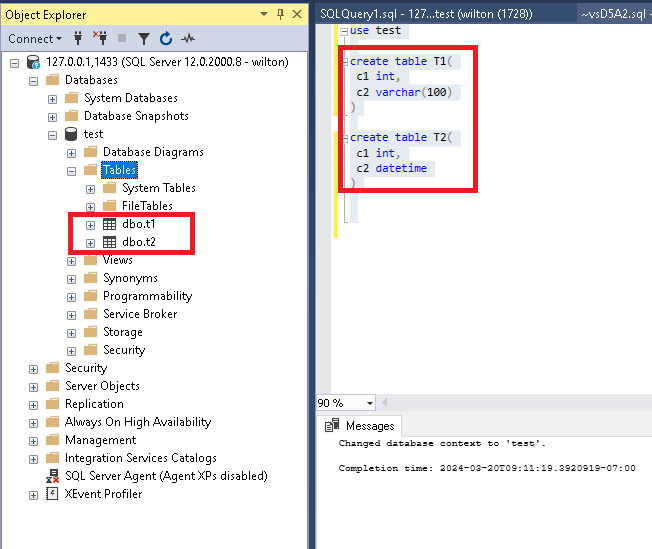Expand the Views node
Screen dimensions: 652x549
pyautogui.click(x=72, y=261)
